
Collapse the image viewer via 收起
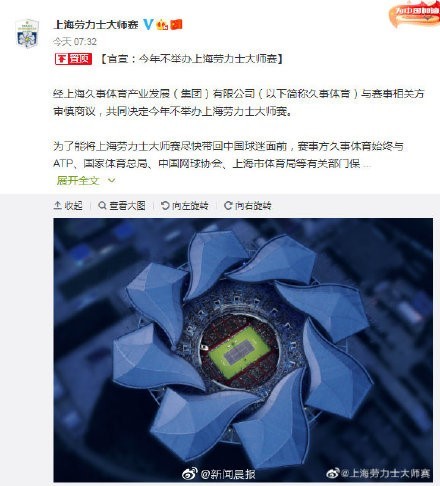pyautogui.click(x=68, y=205)
